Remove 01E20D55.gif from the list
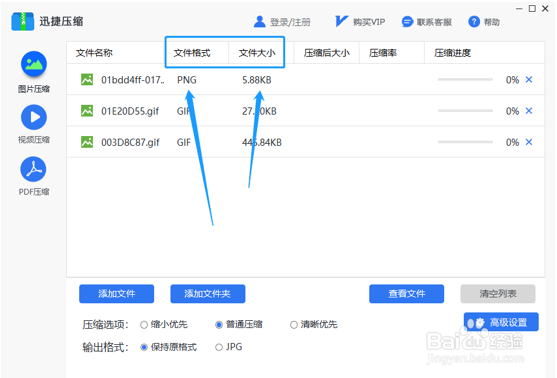 pyautogui.click(x=529, y=111)
